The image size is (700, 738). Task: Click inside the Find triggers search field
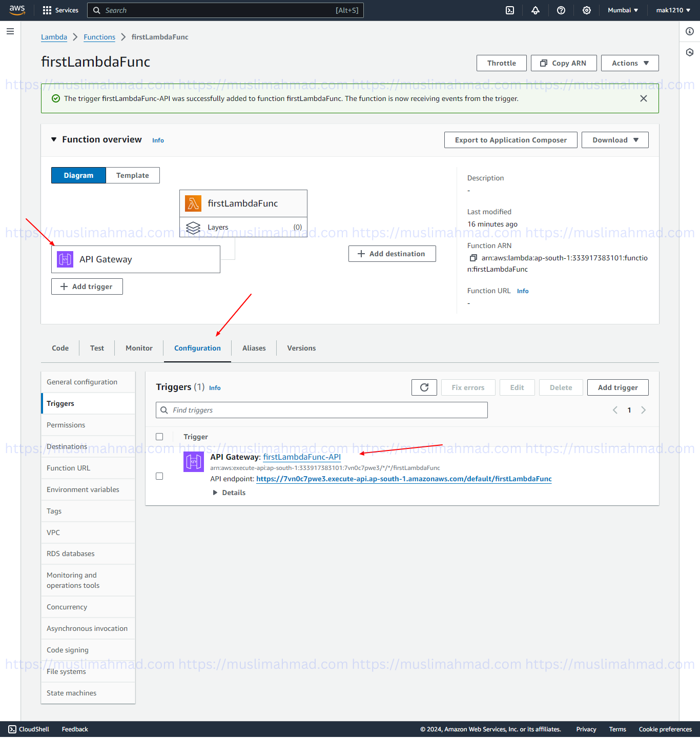(321, 410)
